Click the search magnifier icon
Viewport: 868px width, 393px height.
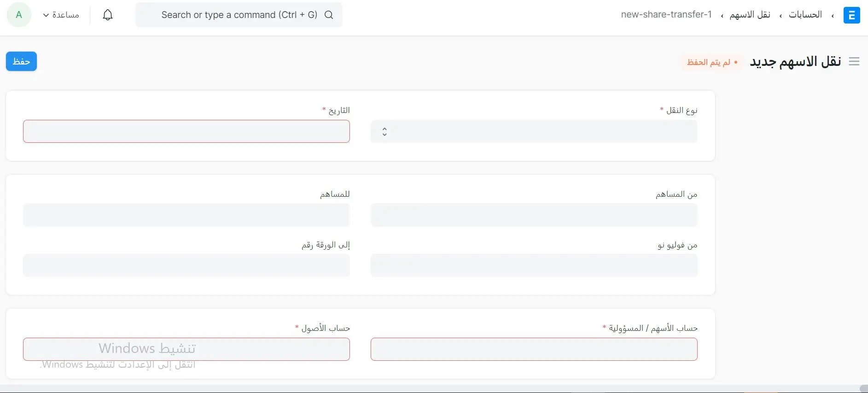329,15
